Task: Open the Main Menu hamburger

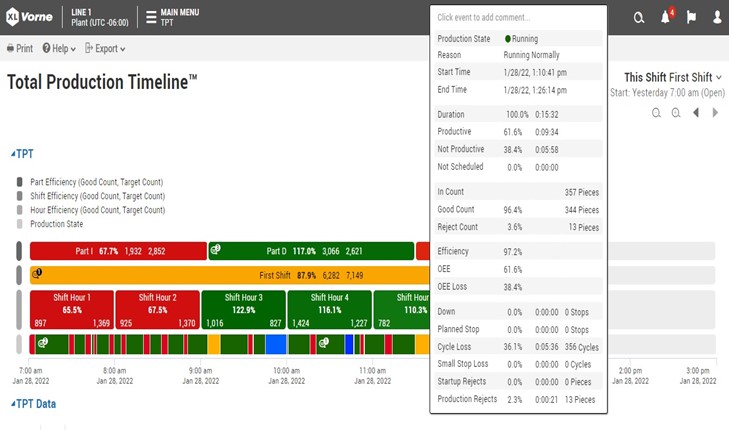Action: tap(150, 17)
